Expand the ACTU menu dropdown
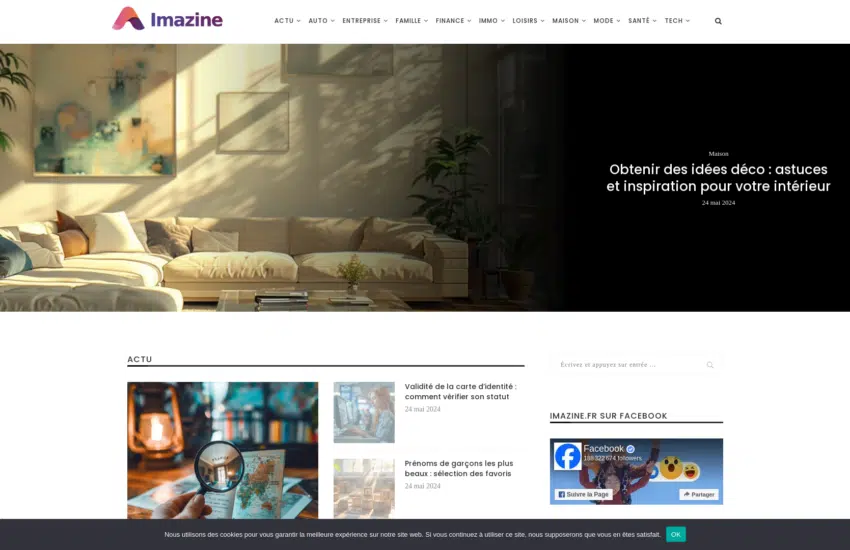Screen dimensions: 850x550 [287, 21]
